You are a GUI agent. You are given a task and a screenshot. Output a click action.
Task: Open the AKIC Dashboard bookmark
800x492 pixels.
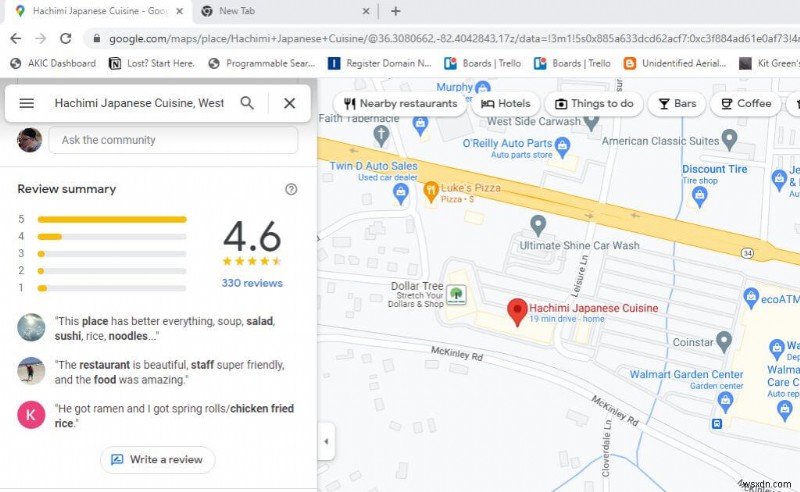[x=53, y=63]
